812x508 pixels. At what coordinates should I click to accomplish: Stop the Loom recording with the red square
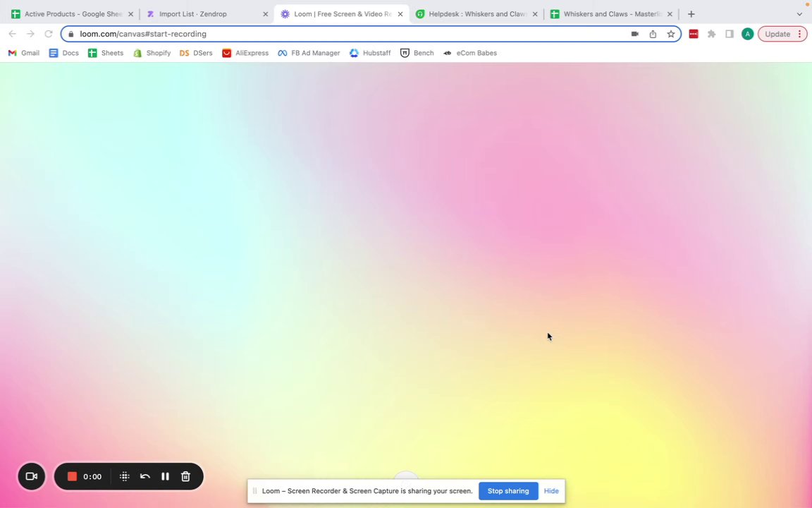[72, 476]
